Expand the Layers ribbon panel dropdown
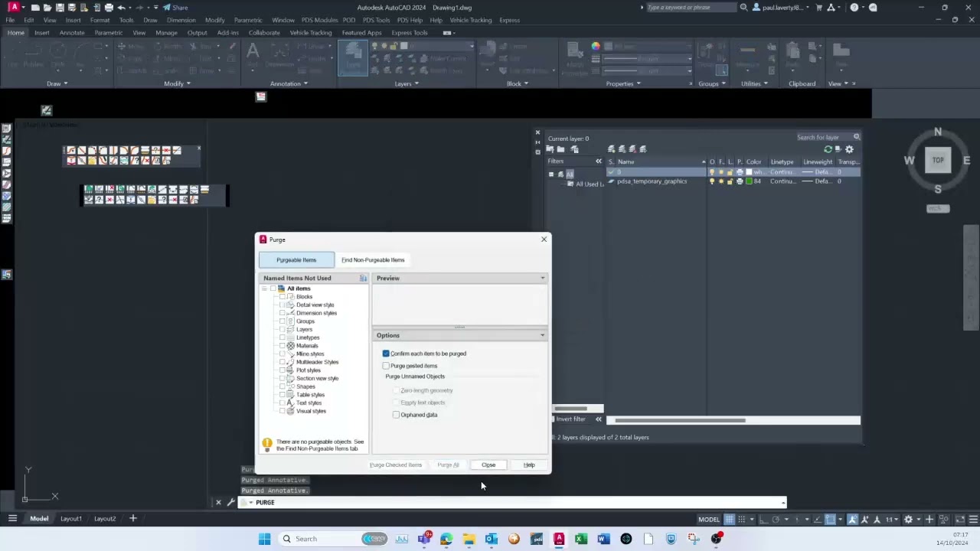The image size is (980, 551). coord(407,83)
